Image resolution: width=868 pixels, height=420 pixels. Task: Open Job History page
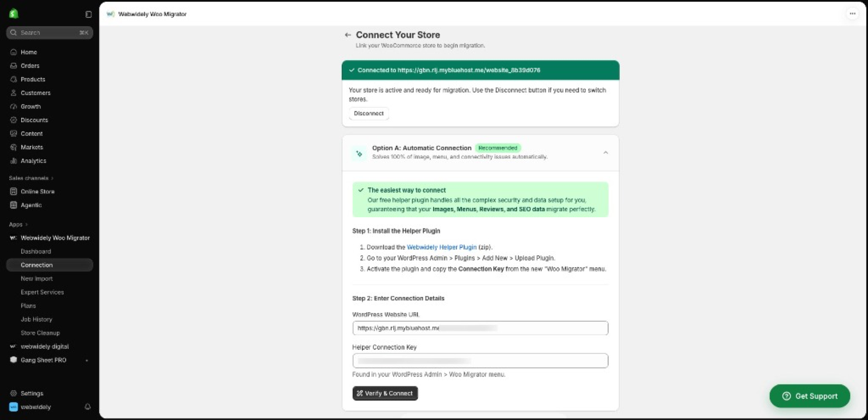coord(36,319)
